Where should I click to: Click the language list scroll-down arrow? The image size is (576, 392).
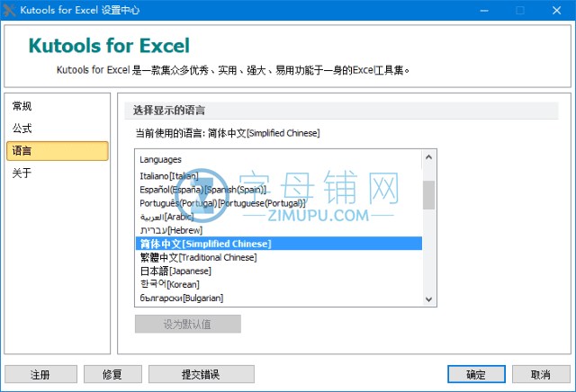428,299
